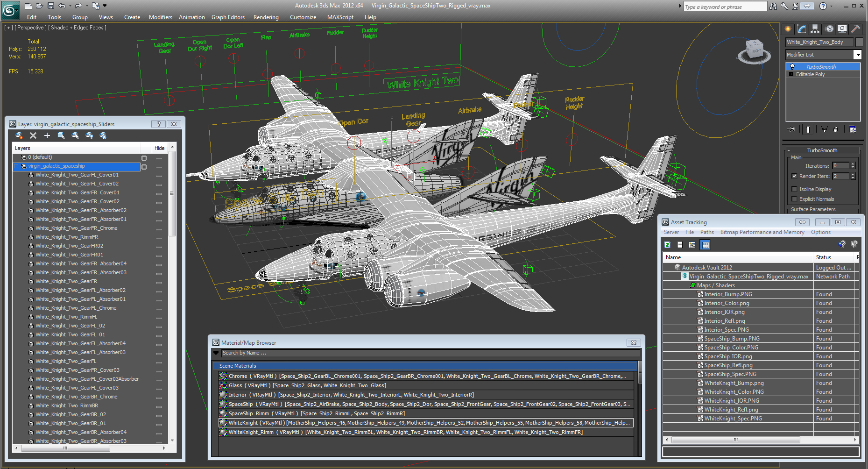Open the Modify command panel tab
Viewport: 868px width, 469px height.
click(x=802, y=29)
